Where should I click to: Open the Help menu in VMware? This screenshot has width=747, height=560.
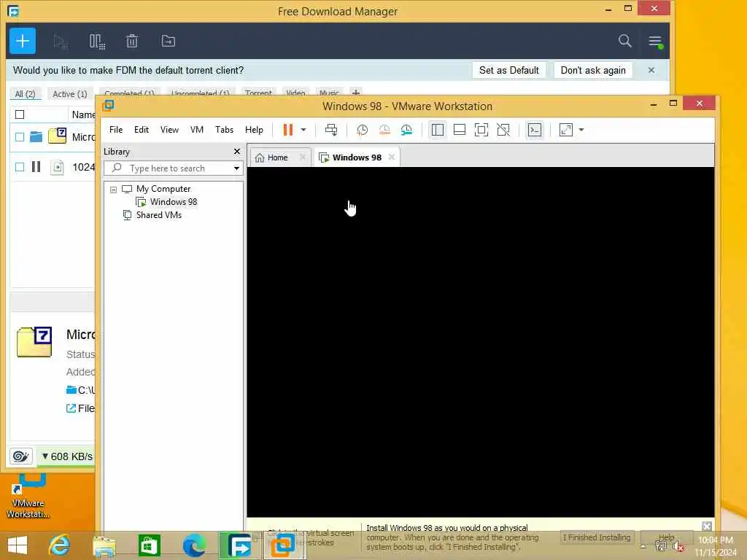point(254,130)
